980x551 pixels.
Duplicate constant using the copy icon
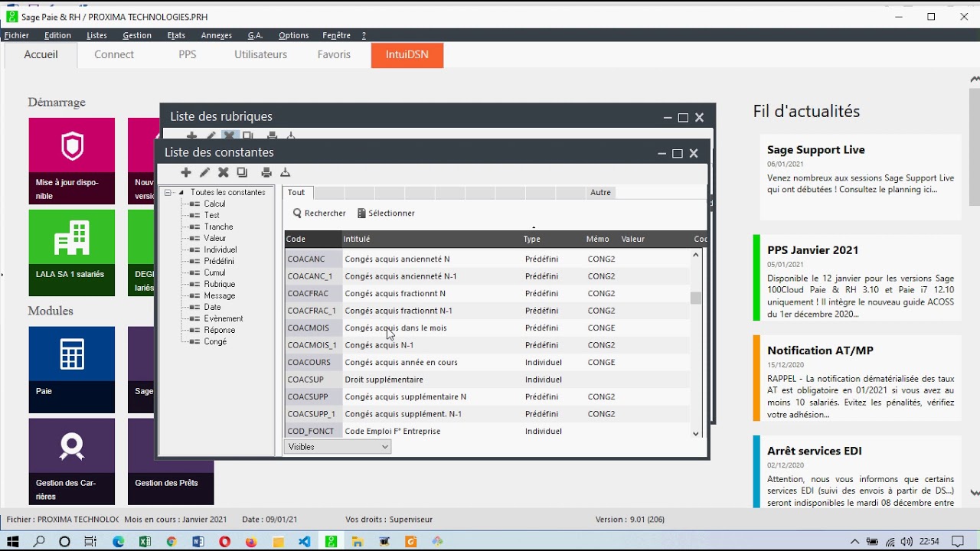(242, 173)
